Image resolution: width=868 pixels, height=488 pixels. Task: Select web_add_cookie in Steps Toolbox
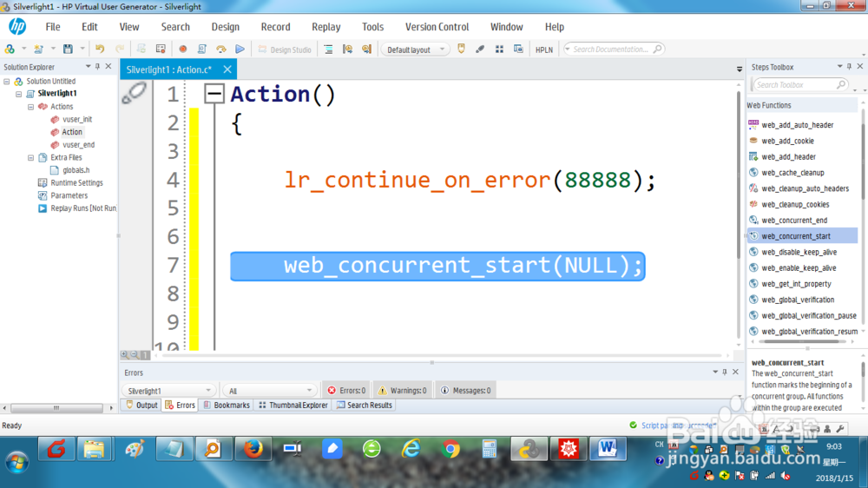(x=787, y=141)
